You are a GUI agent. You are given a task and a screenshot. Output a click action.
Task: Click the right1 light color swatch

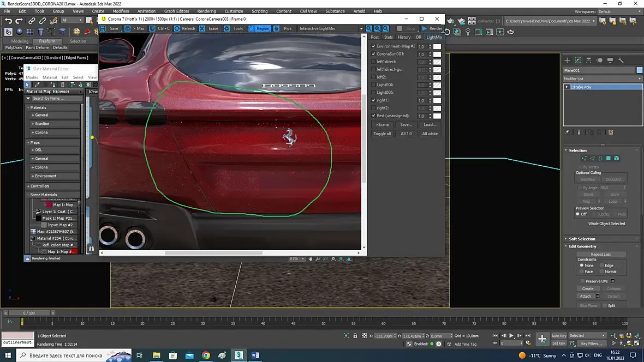click(437, 100)
